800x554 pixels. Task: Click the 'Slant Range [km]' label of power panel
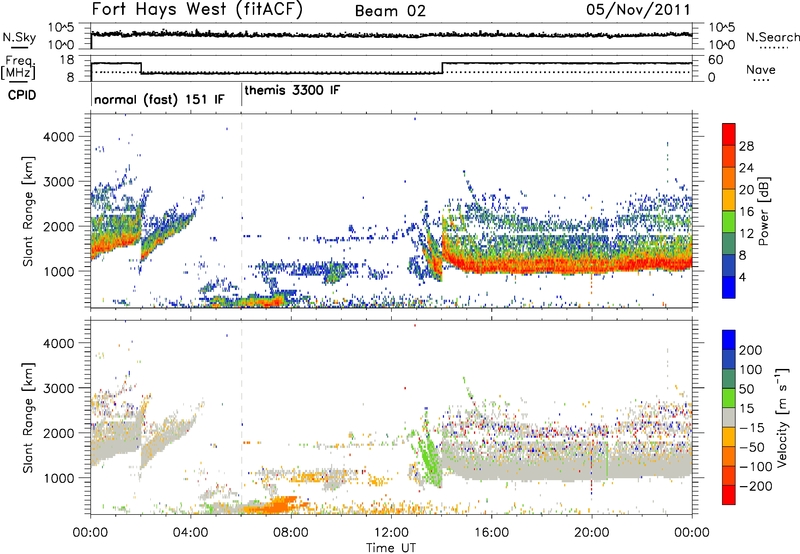tap(28, 211)
